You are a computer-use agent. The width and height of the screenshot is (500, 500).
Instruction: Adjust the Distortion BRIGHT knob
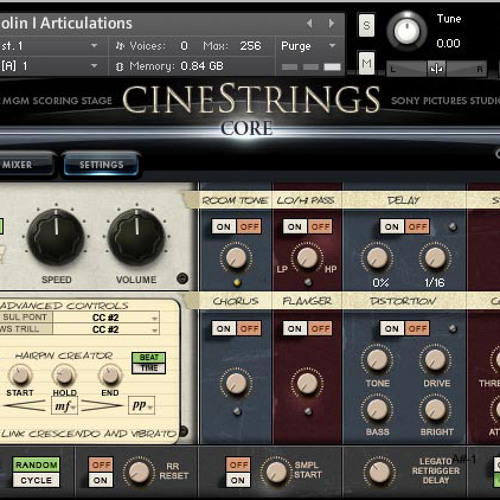[x=435, y=409]
